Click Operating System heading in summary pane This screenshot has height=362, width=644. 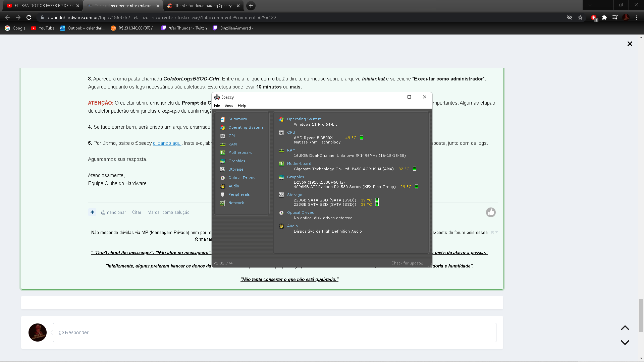coord(304,119)
